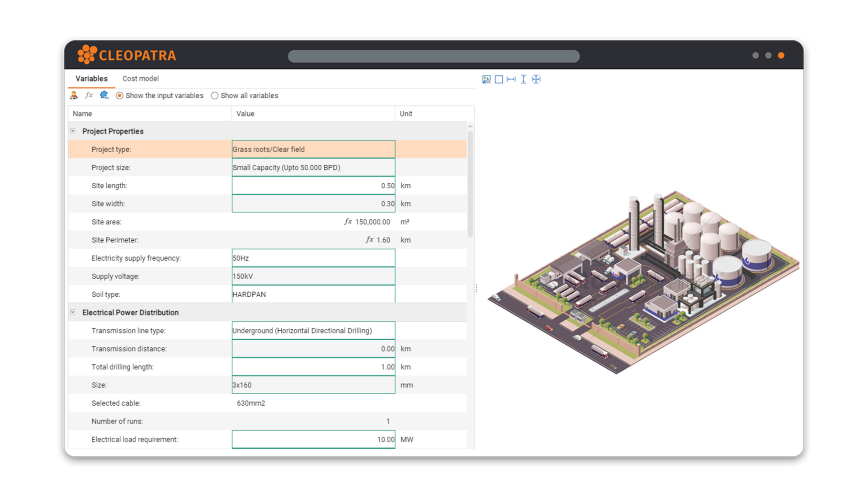Click the fit height icon
The height and width of the screenshot is (504, 868).
pos(524,80)
